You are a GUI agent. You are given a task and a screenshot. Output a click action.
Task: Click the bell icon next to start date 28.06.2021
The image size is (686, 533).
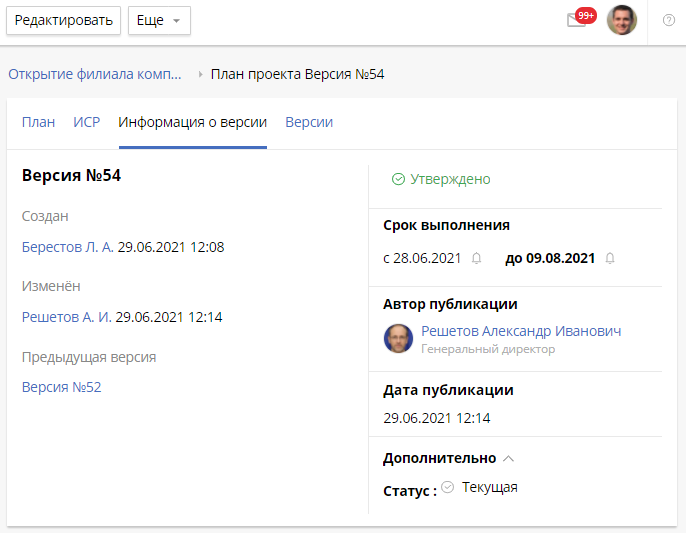(477, 258)
